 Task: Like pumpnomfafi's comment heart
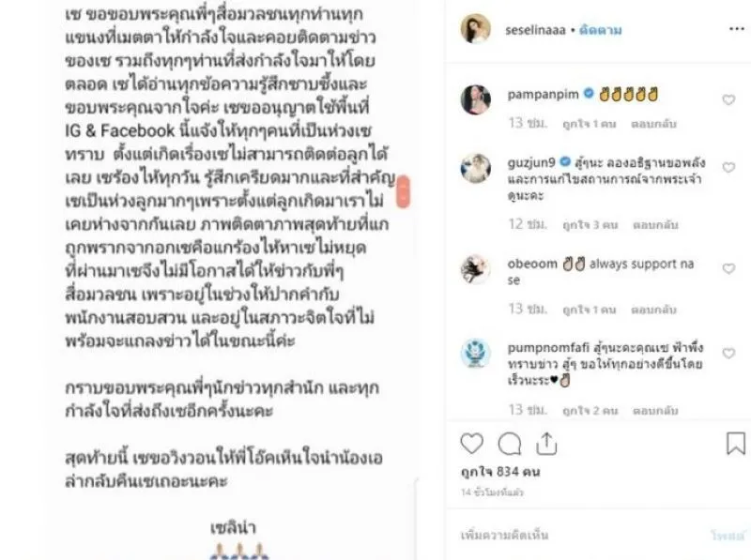click(728, 354)
